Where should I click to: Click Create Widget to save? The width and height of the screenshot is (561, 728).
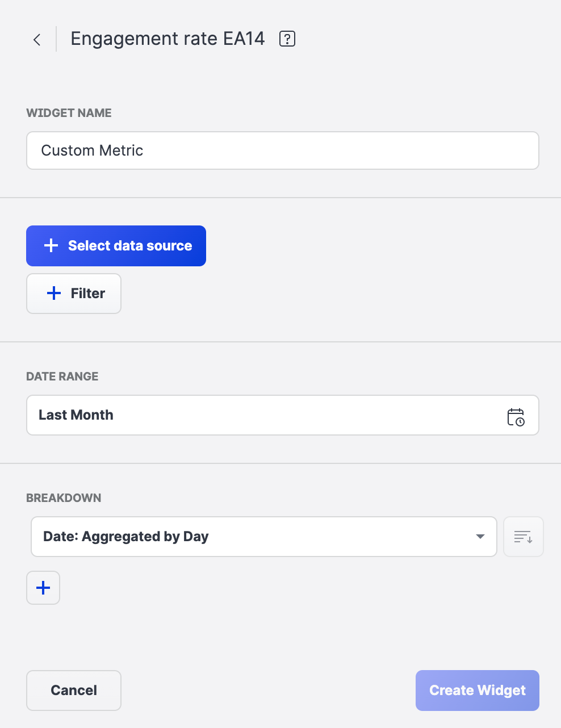coord(477,690)
